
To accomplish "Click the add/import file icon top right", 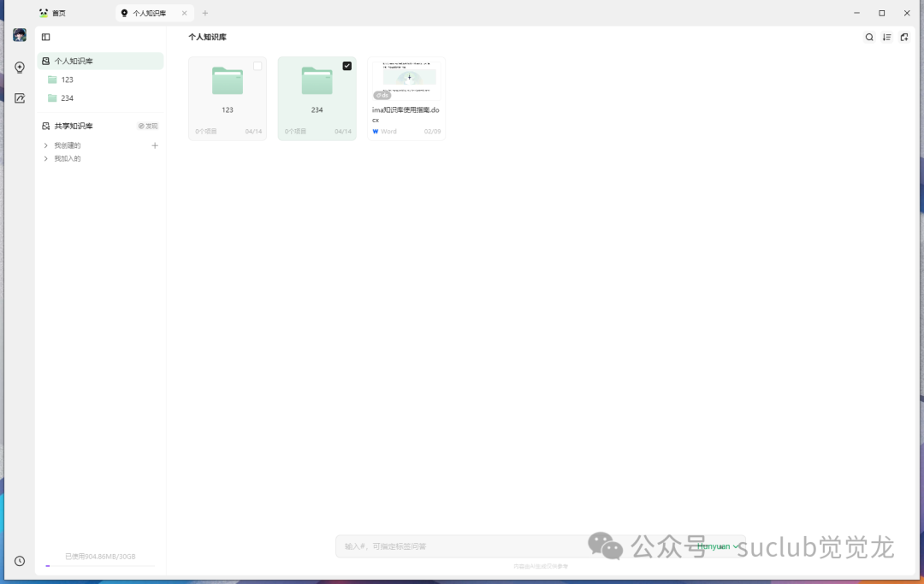I will [x=904, y=37].
